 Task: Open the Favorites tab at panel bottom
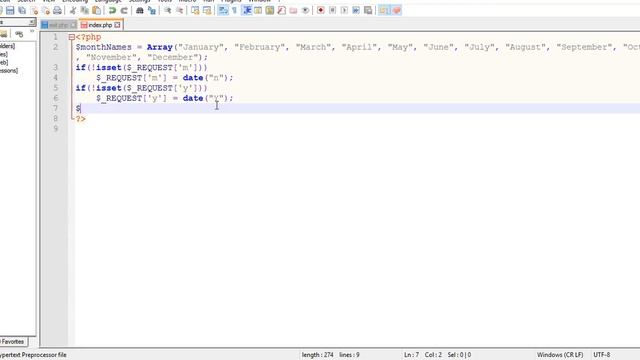click(x=13, y=342)
